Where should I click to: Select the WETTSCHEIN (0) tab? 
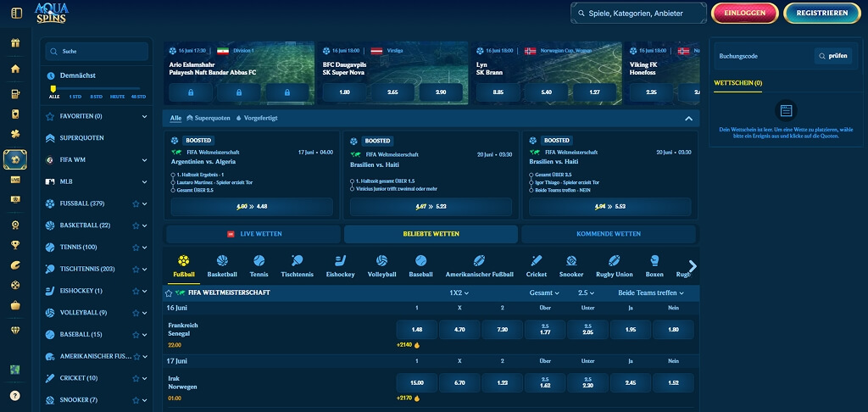pyautogui.click(x=738, y=83)
